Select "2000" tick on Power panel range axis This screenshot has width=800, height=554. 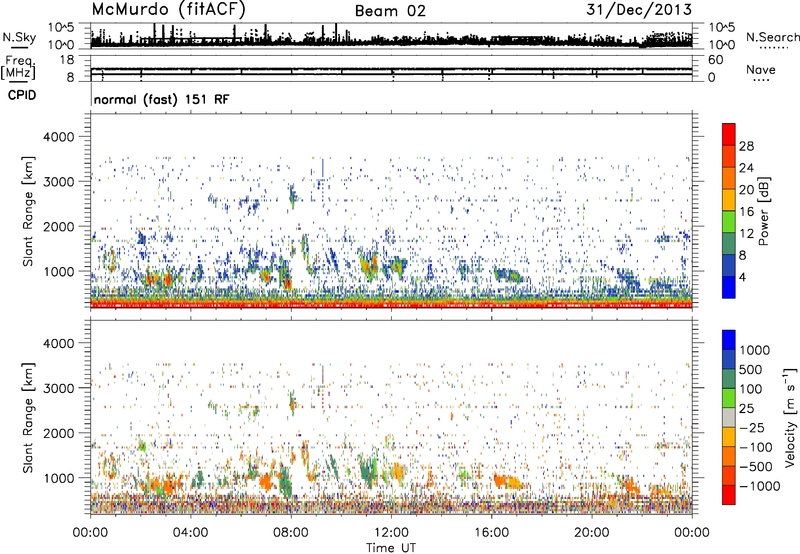[x=58, y=227]
